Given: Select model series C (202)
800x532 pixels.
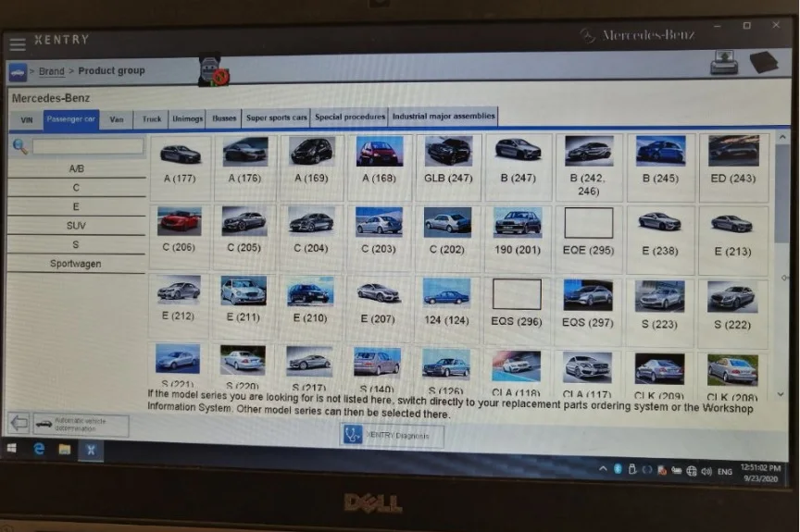Looking at the screenshot, I should pyautogui.click(x=447, y=240).
